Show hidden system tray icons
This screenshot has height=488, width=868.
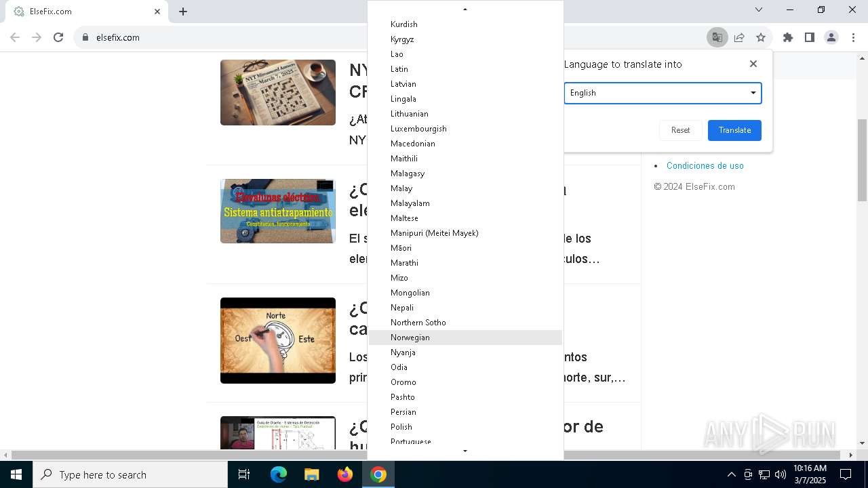[731, 474]
